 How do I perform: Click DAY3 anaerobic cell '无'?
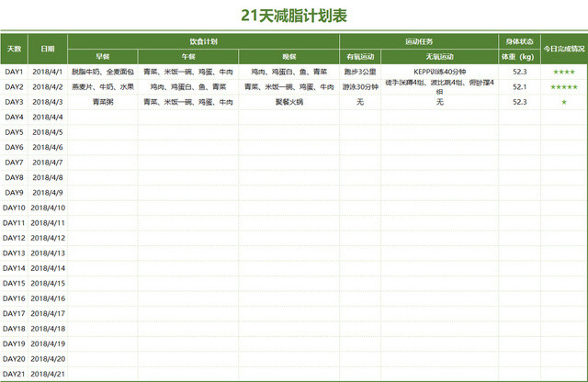coord(439,102)
